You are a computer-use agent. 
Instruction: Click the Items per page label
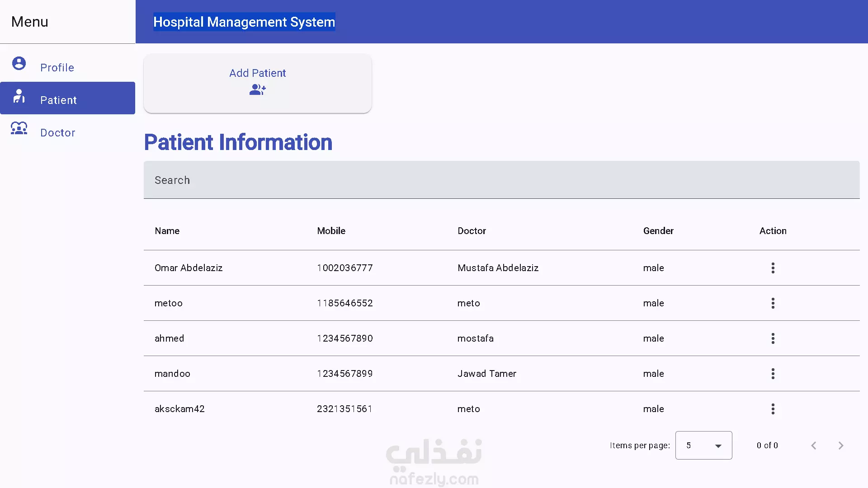pos(640,446)
